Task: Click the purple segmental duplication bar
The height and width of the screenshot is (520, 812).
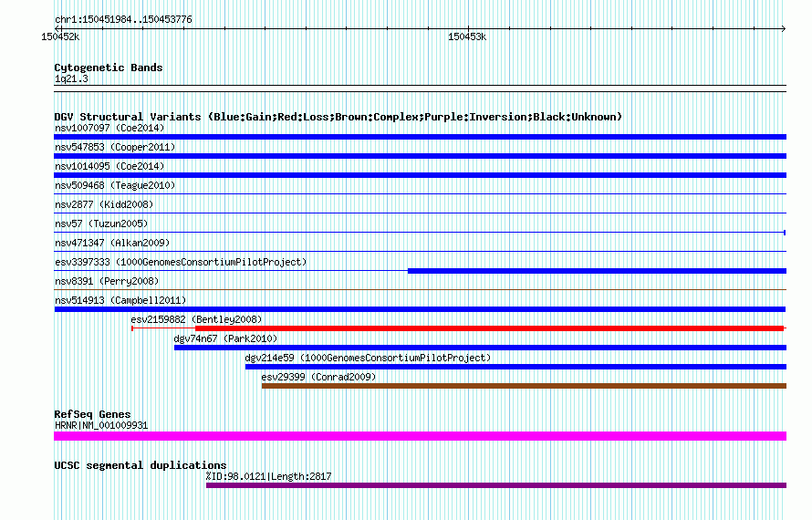Action: pos(496,485)
